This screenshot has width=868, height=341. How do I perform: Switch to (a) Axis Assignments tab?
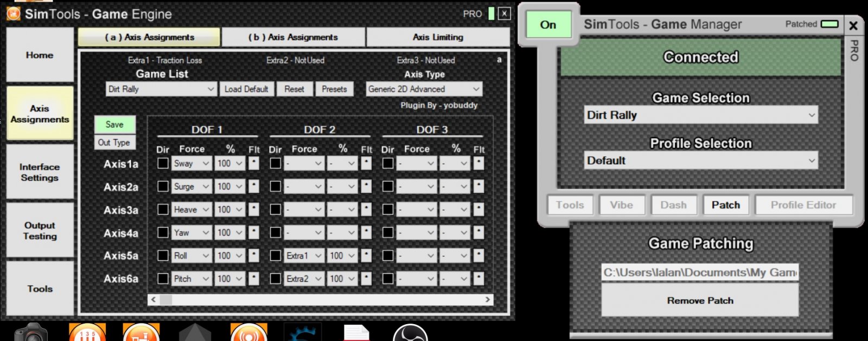click(149, 37)
